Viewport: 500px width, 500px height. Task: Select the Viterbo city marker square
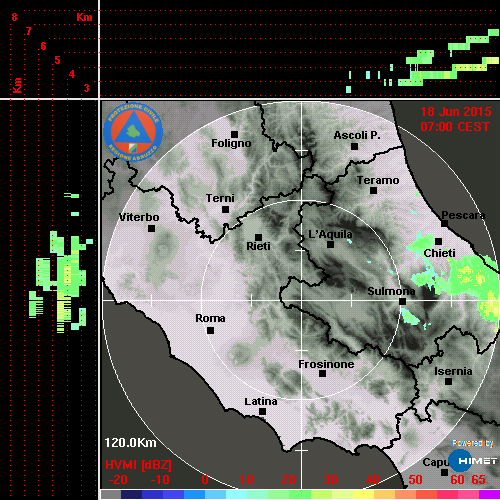pyautogui.click(x=151, y=229)
